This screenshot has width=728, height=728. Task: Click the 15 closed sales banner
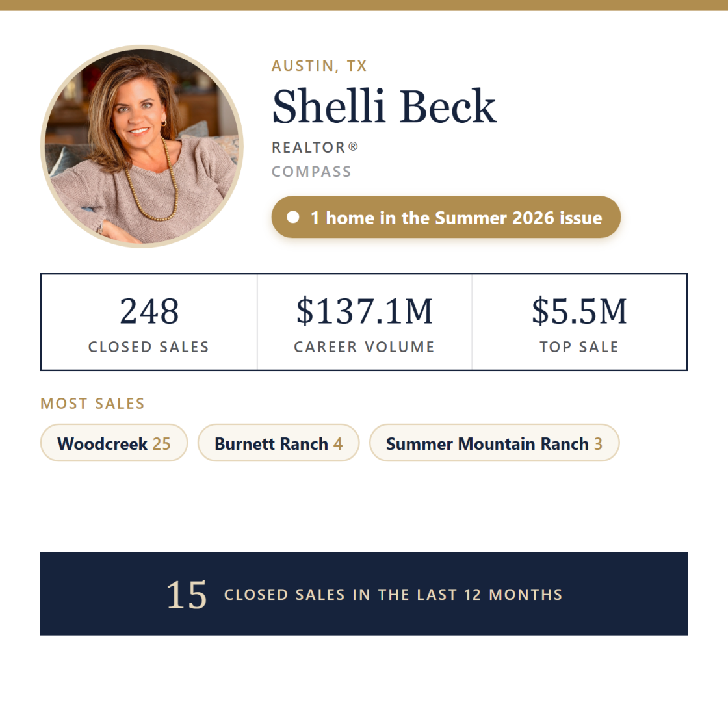click(364, 594)
